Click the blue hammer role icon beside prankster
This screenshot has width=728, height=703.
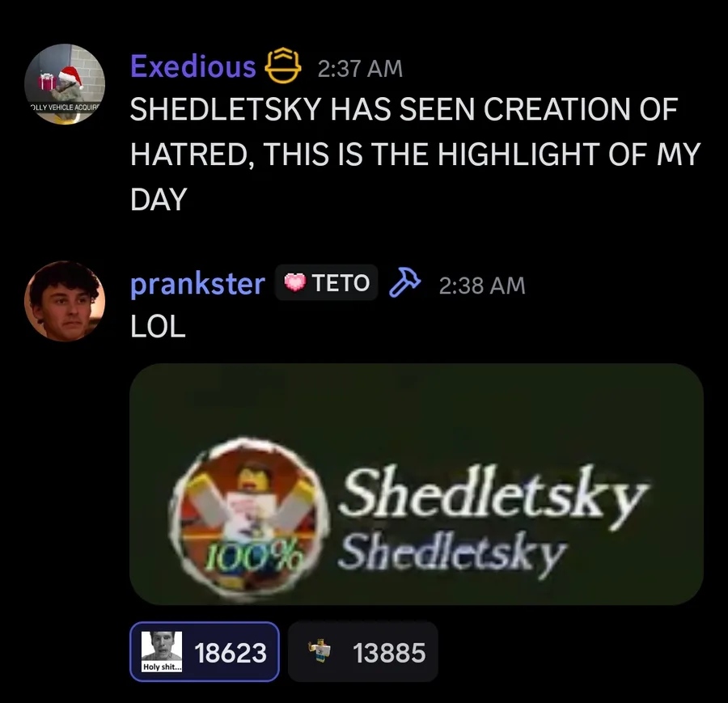tap(404, 282)
